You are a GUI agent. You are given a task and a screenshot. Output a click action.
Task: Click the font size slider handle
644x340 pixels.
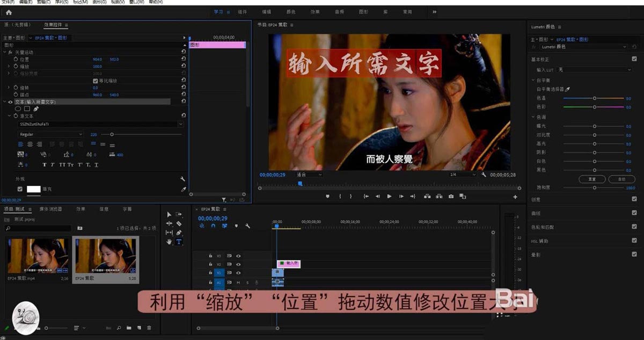pyautogui.click(x=111, y=134)
